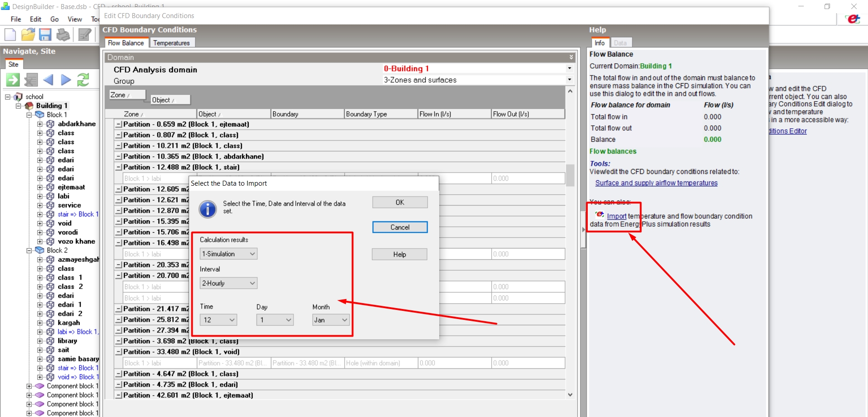Expand the abdarkhane zone tree node
868x417 pixels.
tap(40, 124)
